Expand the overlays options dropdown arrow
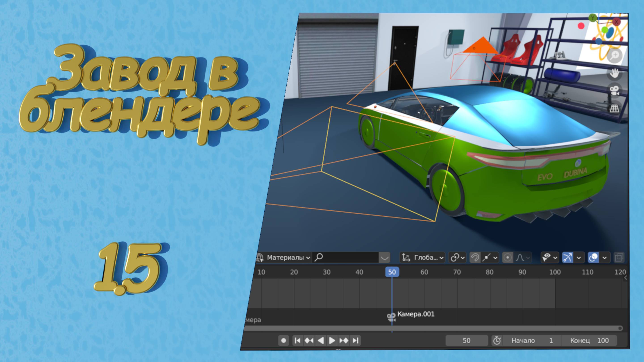 [x=604, y=258]
